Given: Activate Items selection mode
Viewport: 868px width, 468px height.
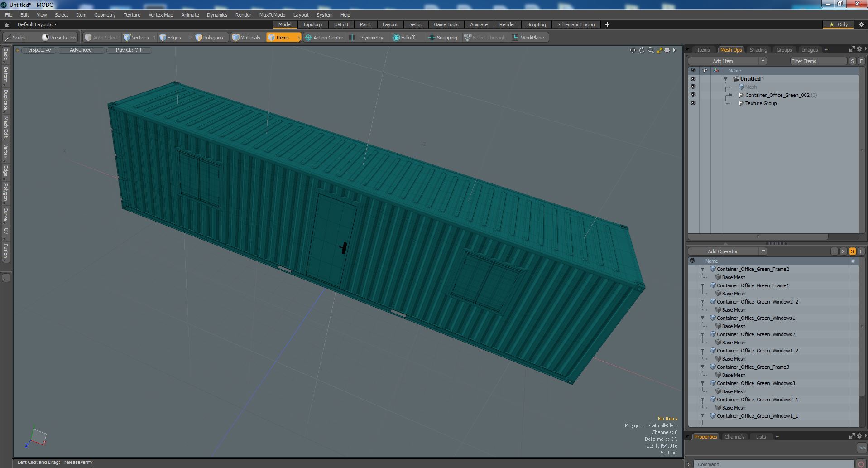Looking at the screenshot, I should [283, 38].
